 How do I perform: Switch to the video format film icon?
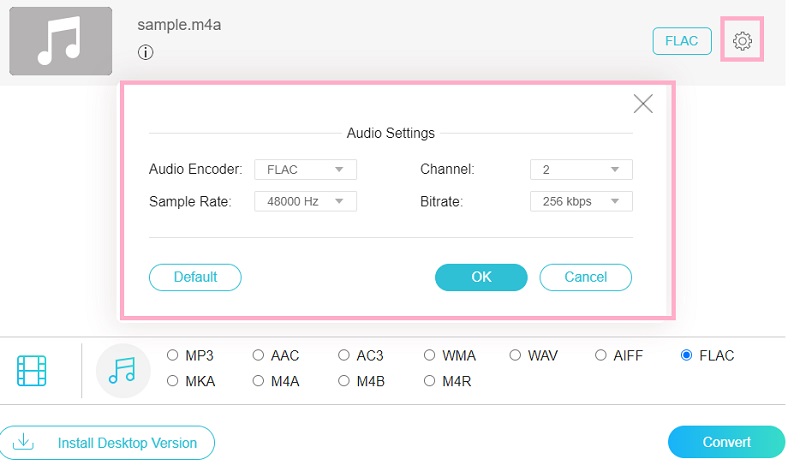click(32, 371)
